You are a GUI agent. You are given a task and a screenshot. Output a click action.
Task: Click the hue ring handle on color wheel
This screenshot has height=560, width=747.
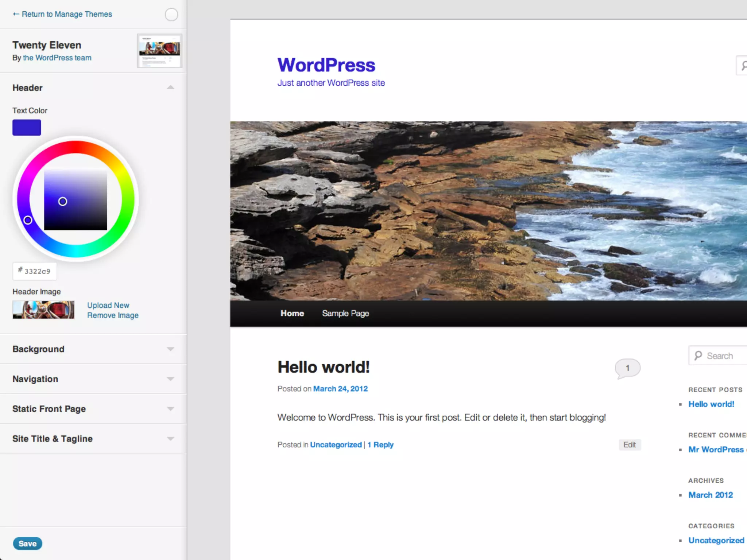(28, 220)
